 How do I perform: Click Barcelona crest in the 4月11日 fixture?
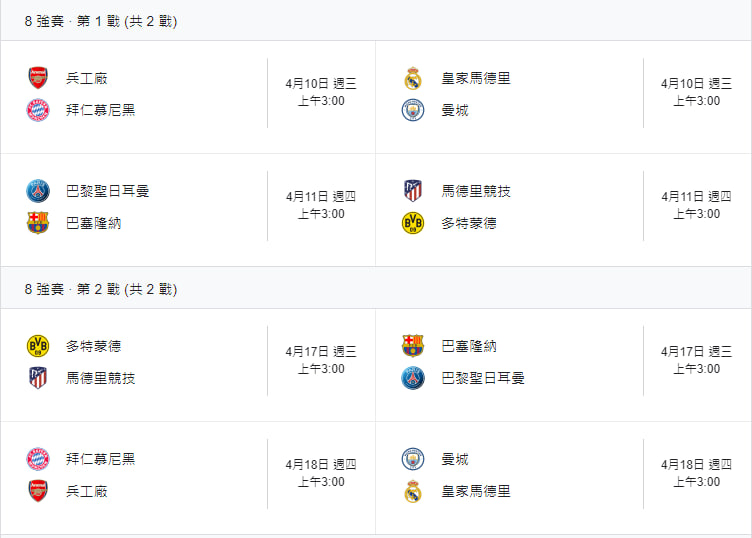[x=38, y=223]
